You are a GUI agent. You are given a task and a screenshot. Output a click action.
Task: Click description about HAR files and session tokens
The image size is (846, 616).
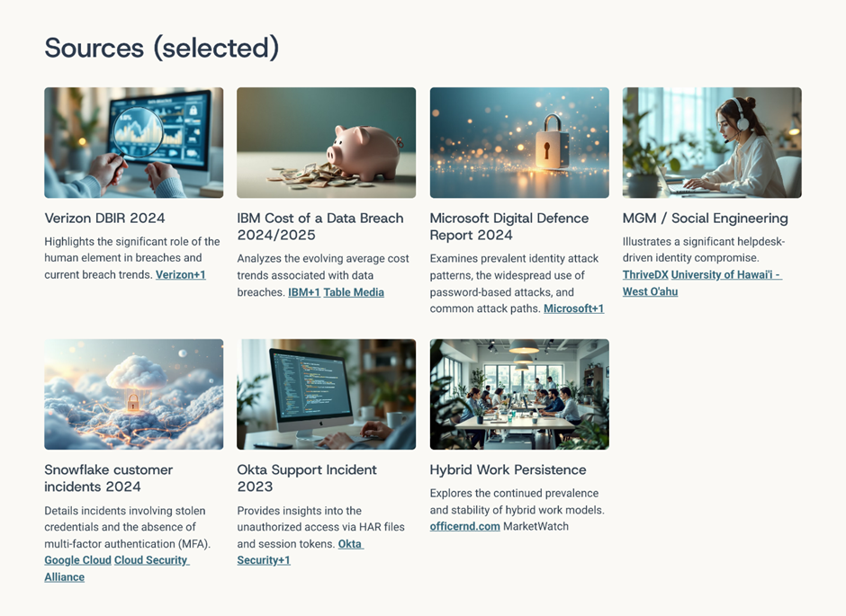coord(320,527)
